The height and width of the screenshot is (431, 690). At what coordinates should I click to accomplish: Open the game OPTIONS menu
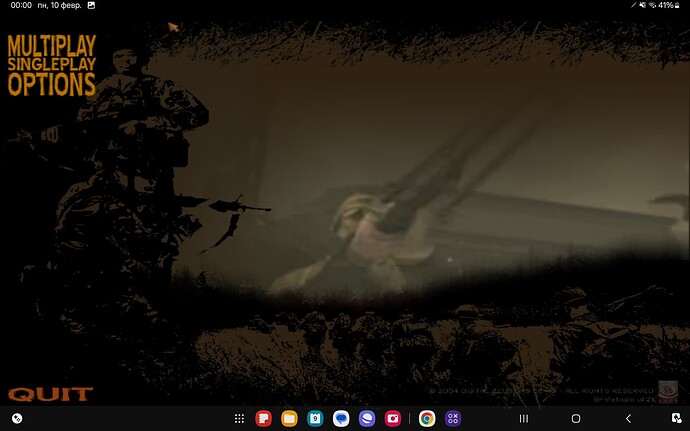click(x=51, y=86)
